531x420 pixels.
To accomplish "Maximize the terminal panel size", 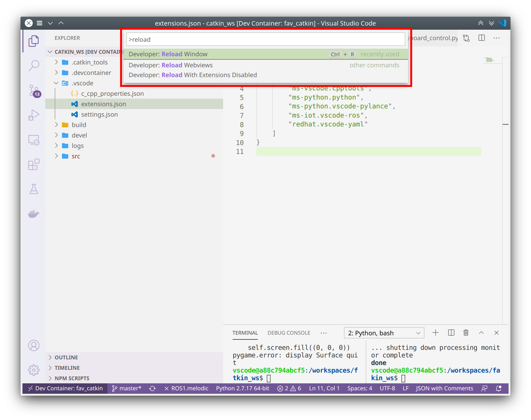I will (481, 332).
